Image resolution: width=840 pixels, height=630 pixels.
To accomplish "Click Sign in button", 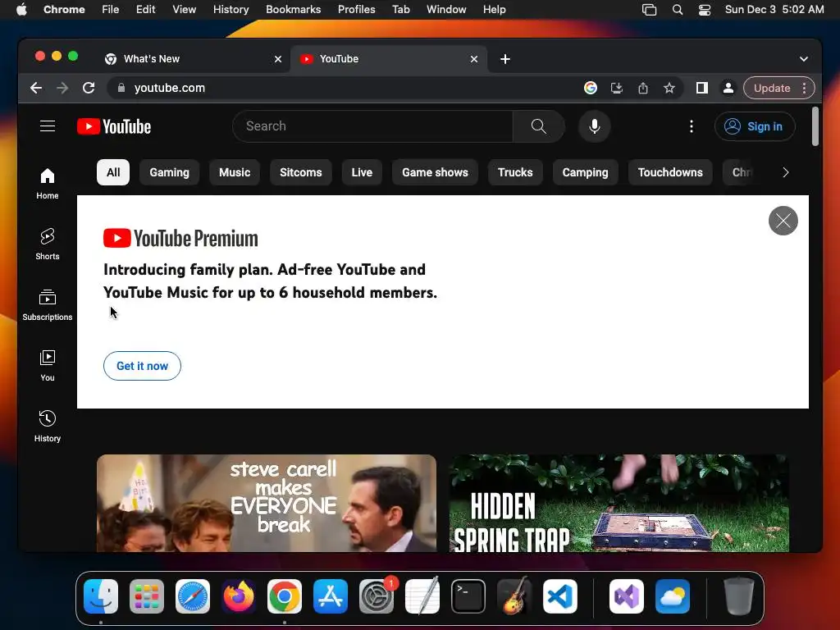I will click(x=755, y=126).
